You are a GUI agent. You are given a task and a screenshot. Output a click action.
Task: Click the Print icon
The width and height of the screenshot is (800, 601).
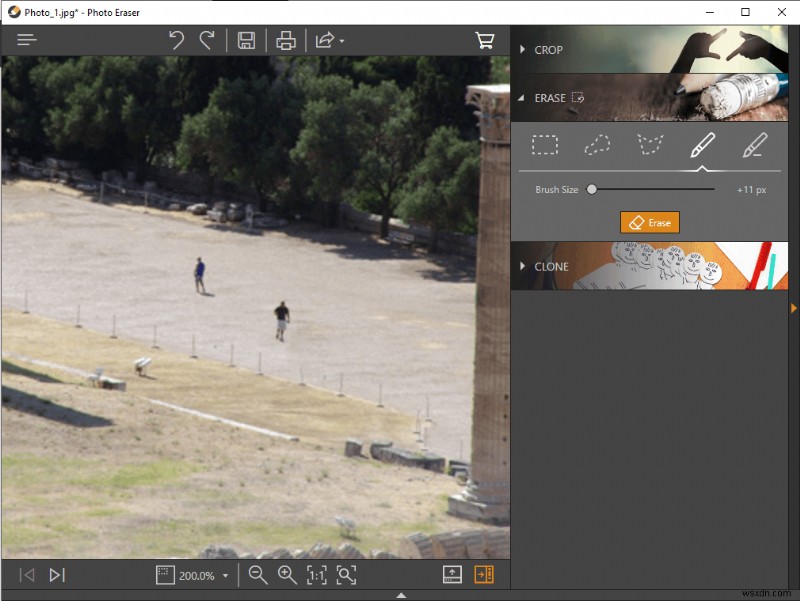(x=285, y=40)
